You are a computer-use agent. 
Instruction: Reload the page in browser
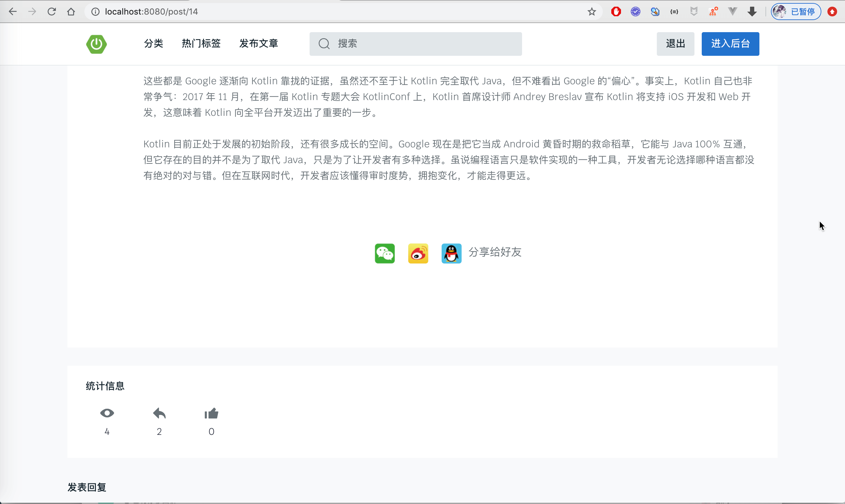click(x=51, y=12)
